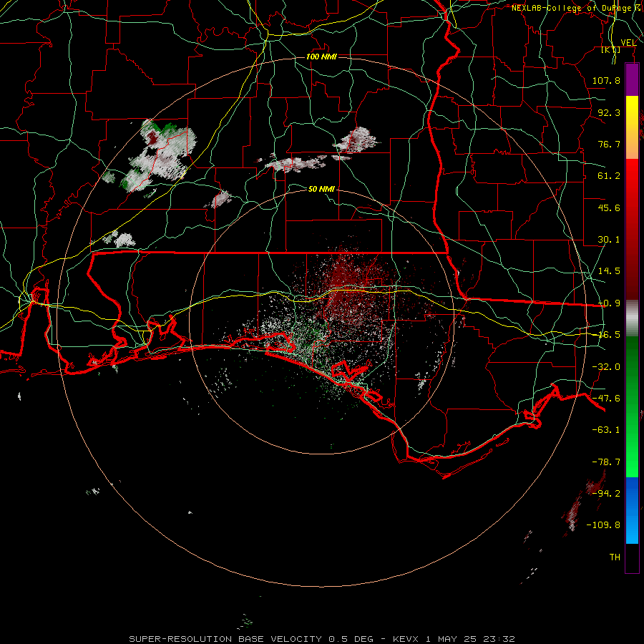Select the 92.3 legend value
The width and height of the screenshot is (644, 644).
tap(609, 112)
